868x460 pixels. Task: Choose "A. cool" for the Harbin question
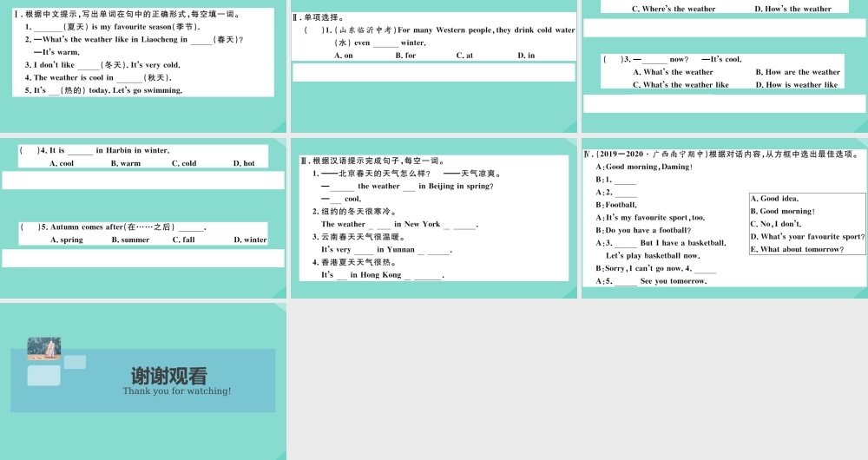coord(62,163)
